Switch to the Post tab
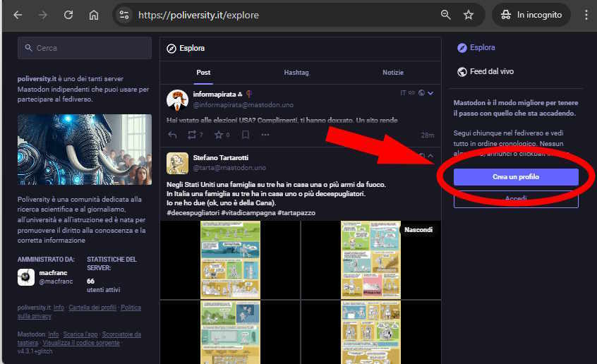The height and width of the screenshot is (364, 597). pos(203,73)
